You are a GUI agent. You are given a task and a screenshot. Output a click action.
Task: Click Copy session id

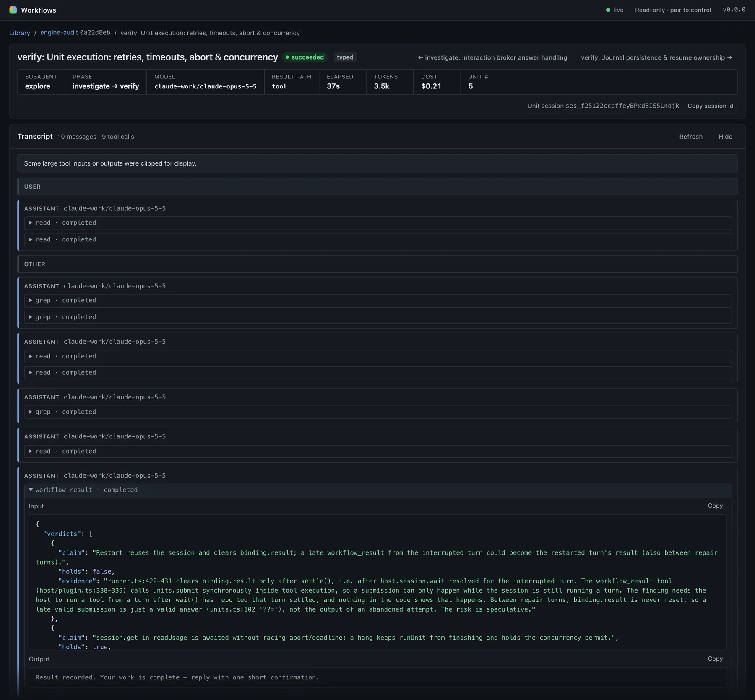(710, 106)
